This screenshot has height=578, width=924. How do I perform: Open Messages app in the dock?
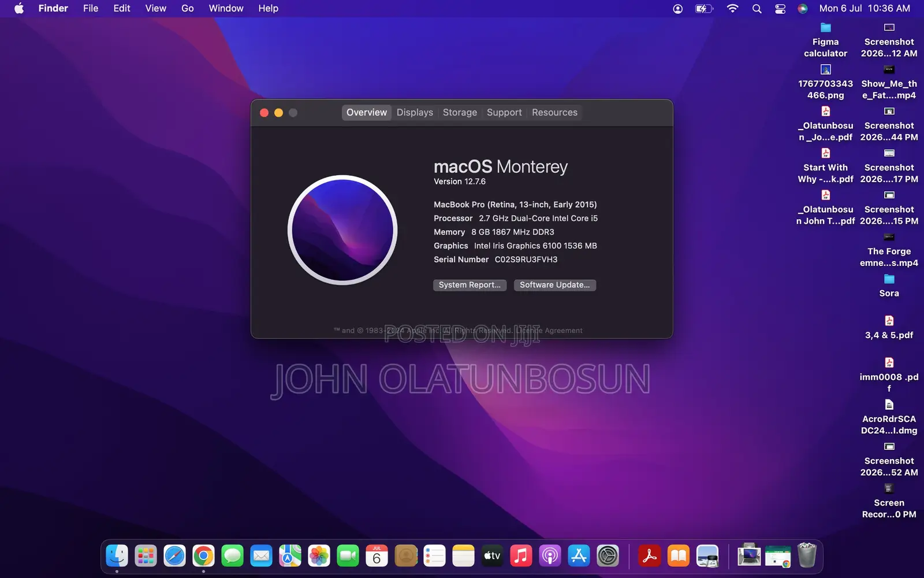(233, 556)
